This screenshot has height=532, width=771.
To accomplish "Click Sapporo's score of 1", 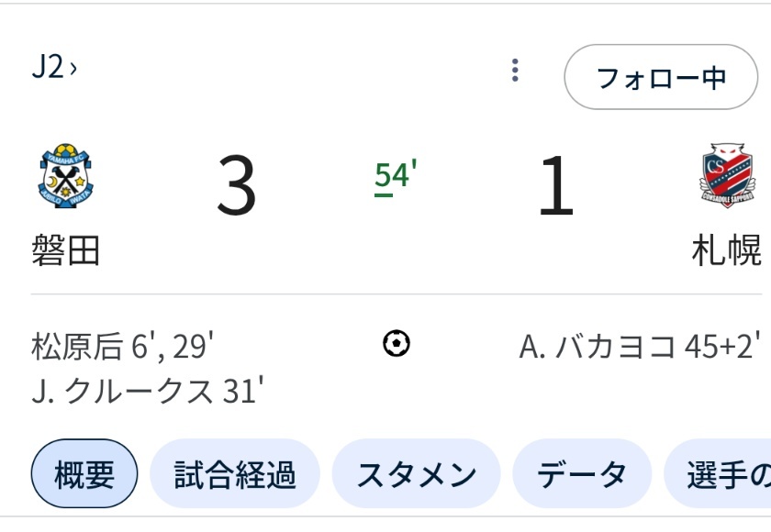I will (x=556, y=184).
